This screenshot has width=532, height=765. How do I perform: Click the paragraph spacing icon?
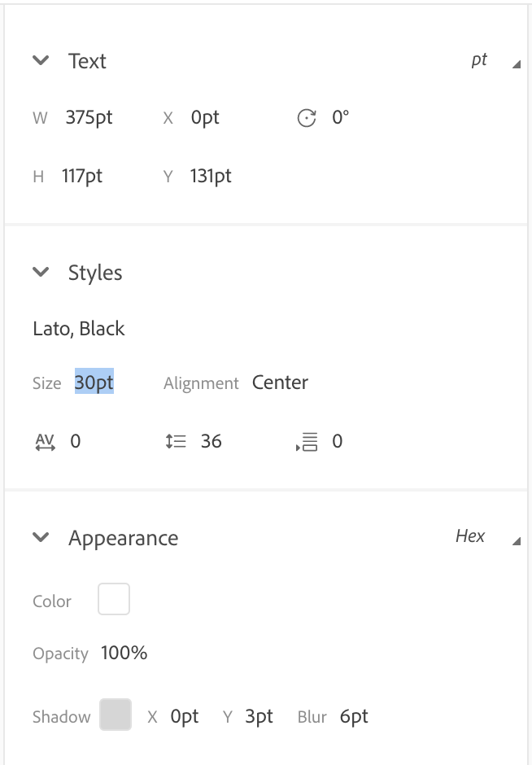(307, 442)
